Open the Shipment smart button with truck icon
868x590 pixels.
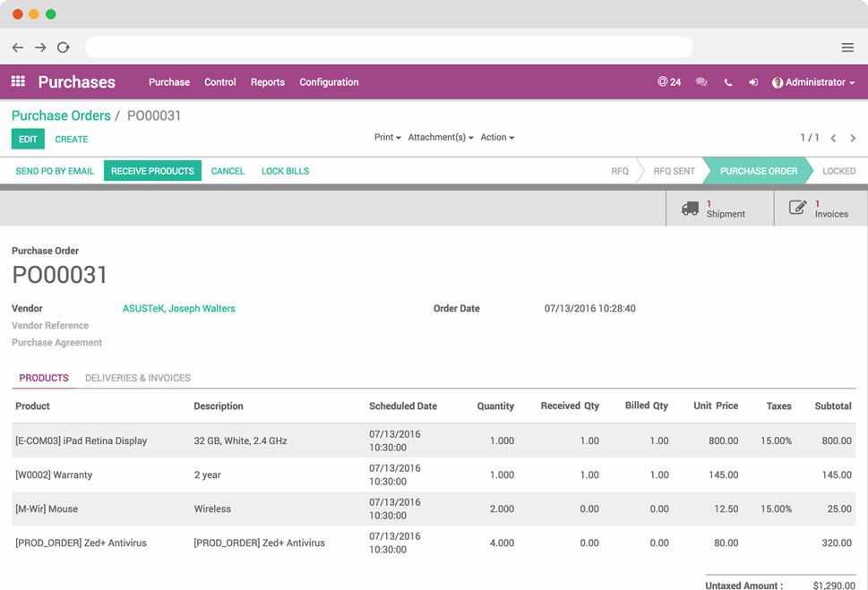[x=717, y=208]
